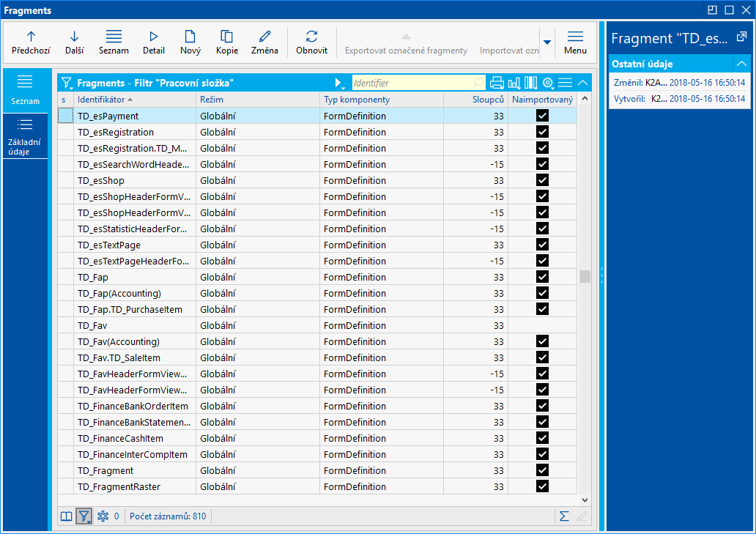Open the gear settings dropdown in grid header

coord(548,83)
